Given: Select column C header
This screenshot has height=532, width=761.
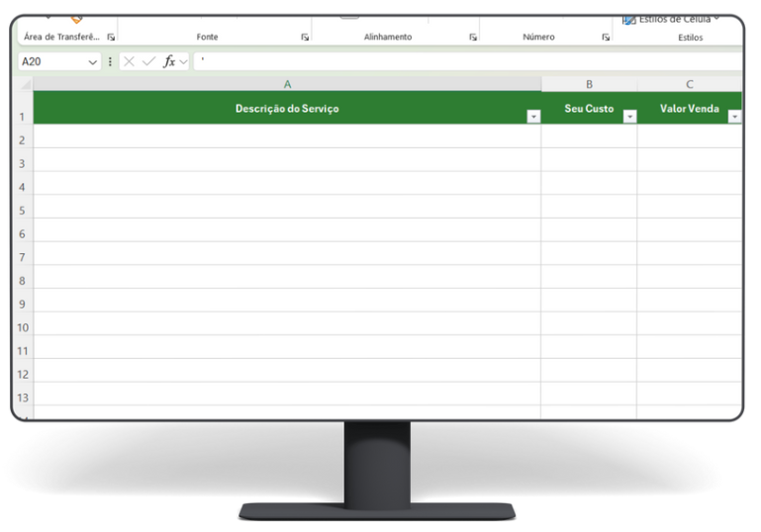Looking at the screenshot, I should [690, 84].
